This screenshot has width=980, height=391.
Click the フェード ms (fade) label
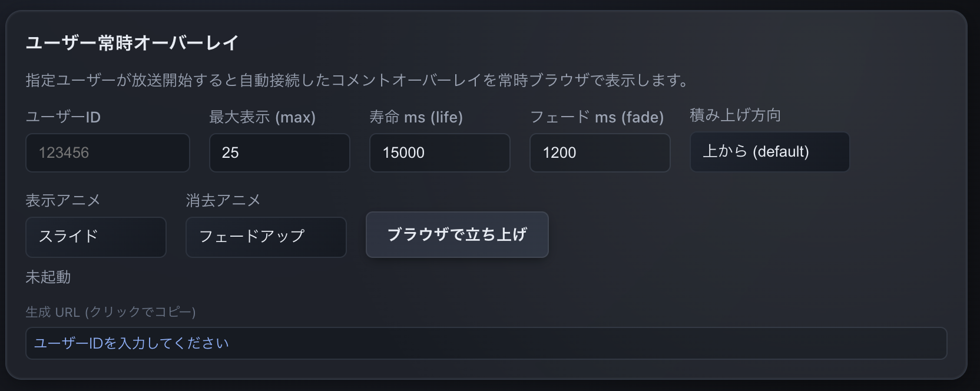point(597,117)
